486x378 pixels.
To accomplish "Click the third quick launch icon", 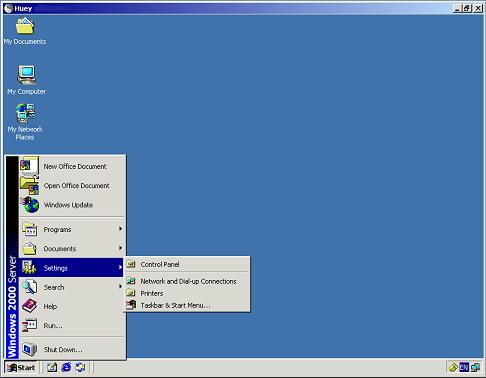I will point(80,367).
